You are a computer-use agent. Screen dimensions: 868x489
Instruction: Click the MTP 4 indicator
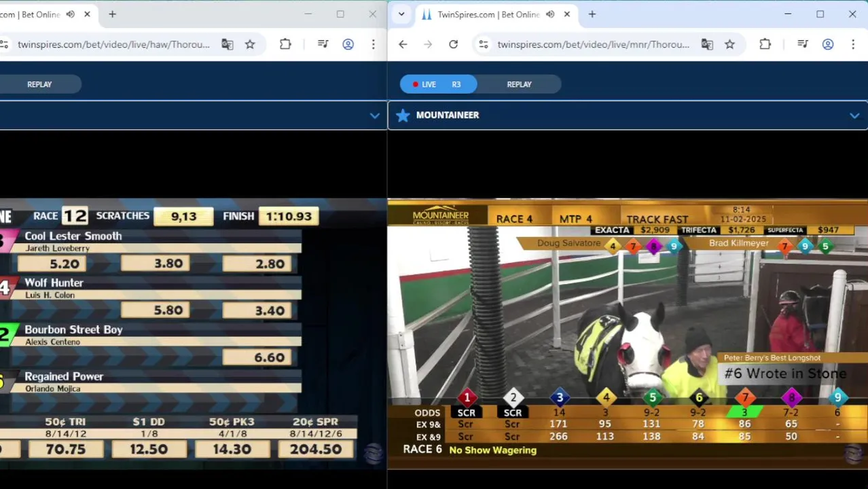pos(575,219)
